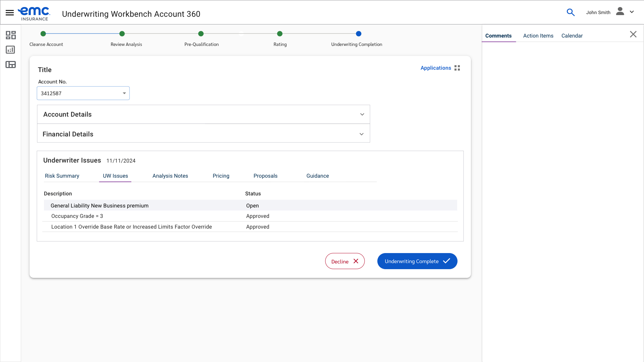Screen dimensions: 644x362
Task: Open the Calendar tab
Action: click(x=572, y=36)
